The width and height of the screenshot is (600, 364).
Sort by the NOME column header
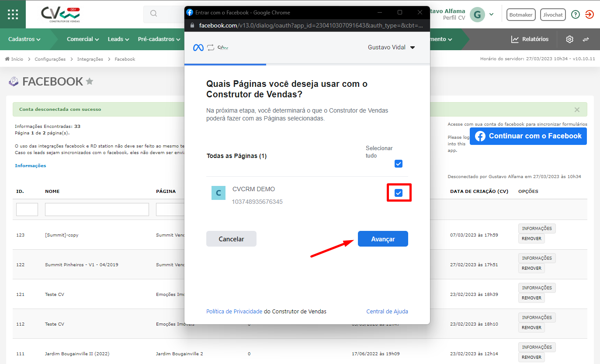point(52,191)
